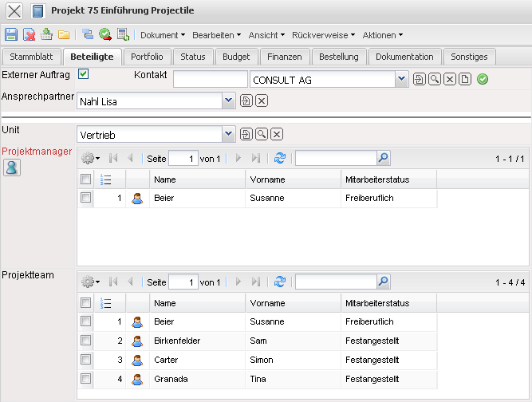Image resolution: width=532 pixels, height=402 pixels.
Task: Click the blue save disk icon
Action: (11, 35)
